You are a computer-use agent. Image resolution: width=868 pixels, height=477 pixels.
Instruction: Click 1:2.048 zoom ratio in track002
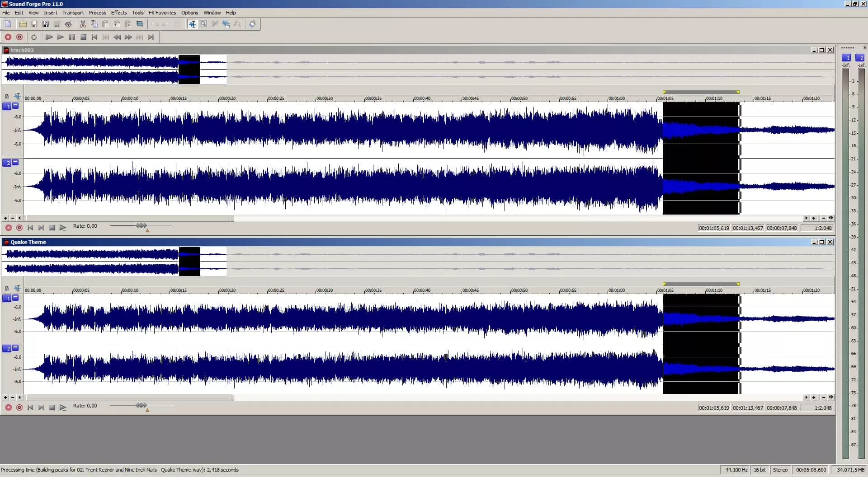(816, 228)
